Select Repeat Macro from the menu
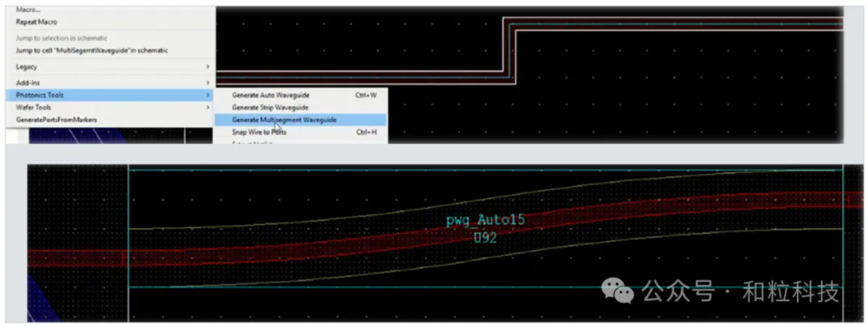Screen dimensions: 868x326 click(36, 22)
